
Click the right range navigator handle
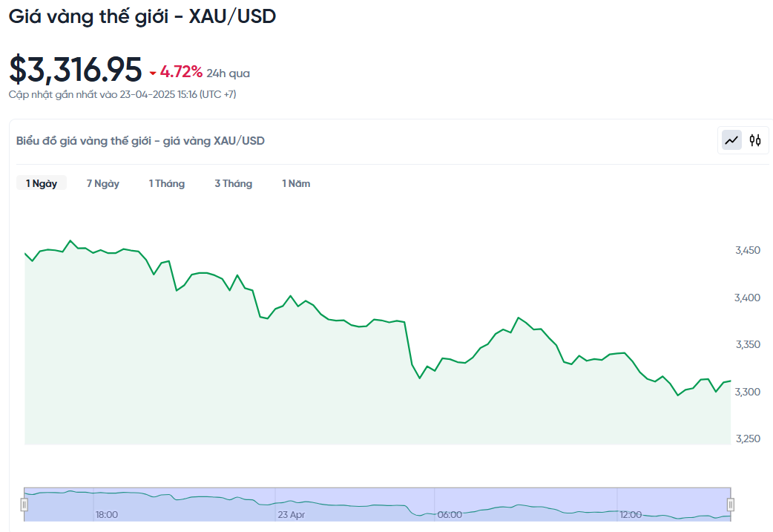(x=731, y=505)
